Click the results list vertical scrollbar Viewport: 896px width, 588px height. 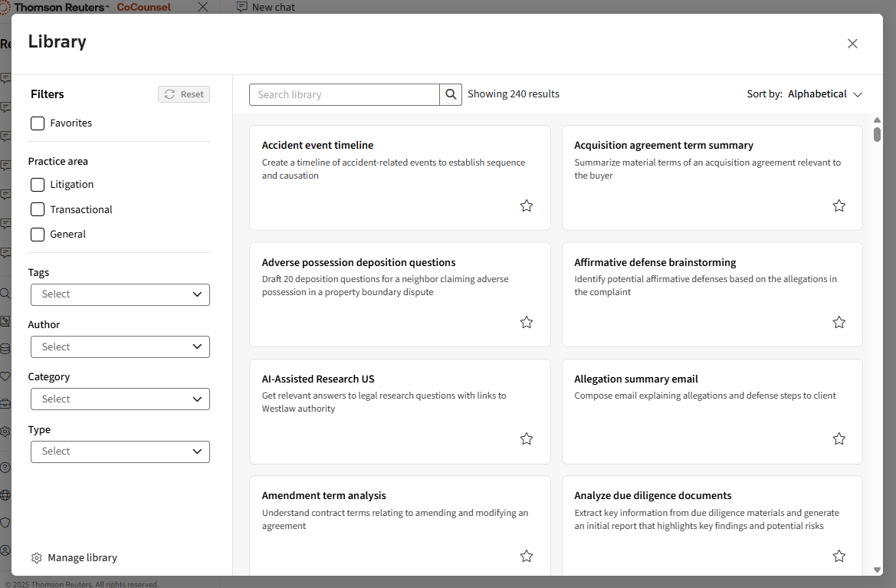[877, 135]
